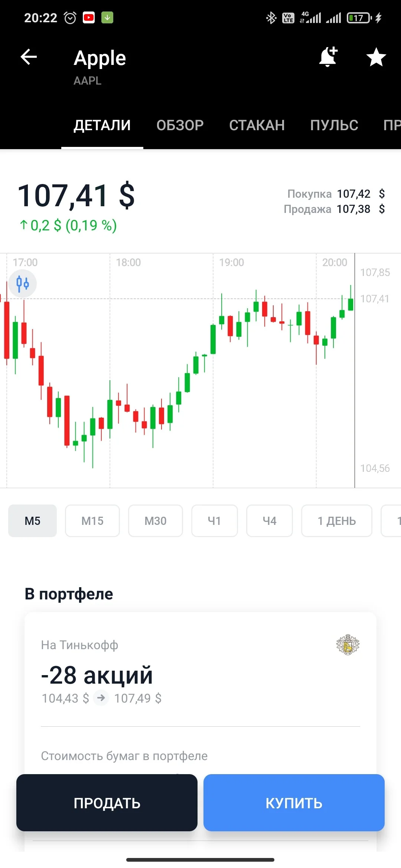Tap the ПРОДАТЬ sell button

tap(107, 803)
